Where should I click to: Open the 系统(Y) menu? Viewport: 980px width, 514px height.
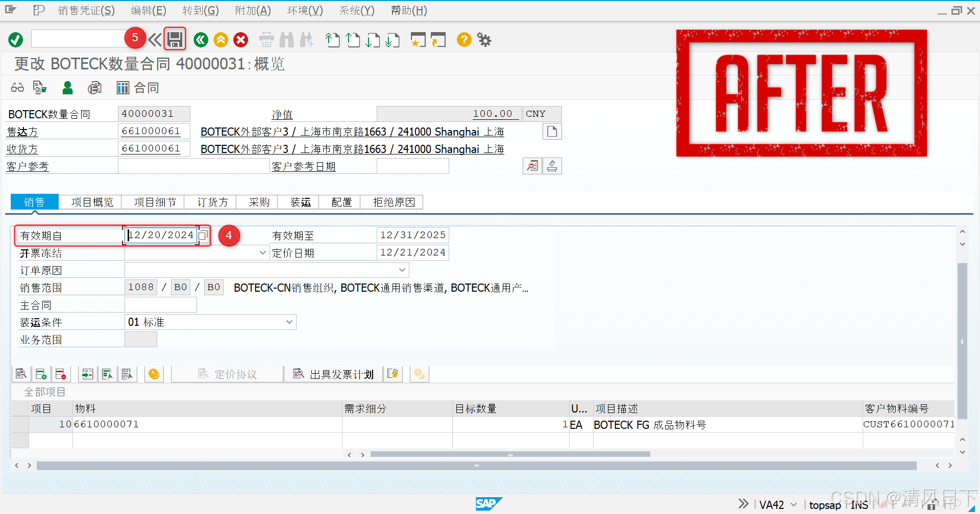click(x=356, y=10)
